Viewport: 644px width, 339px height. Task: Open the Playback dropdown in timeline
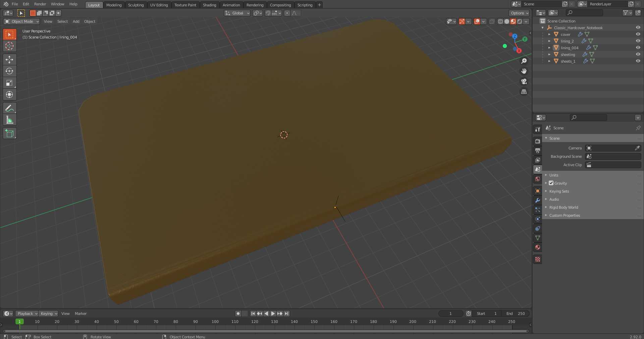pyautogui.click(x=27, y=314)
